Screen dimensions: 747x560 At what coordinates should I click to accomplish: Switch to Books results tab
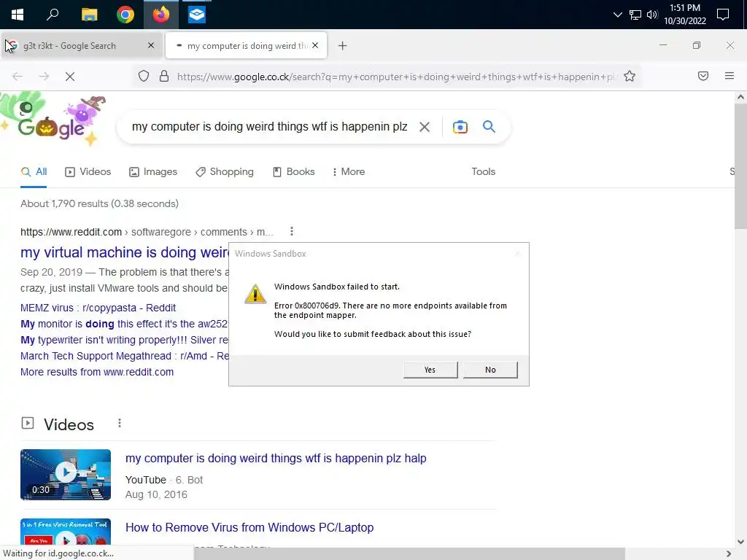[x=293, y=172]
